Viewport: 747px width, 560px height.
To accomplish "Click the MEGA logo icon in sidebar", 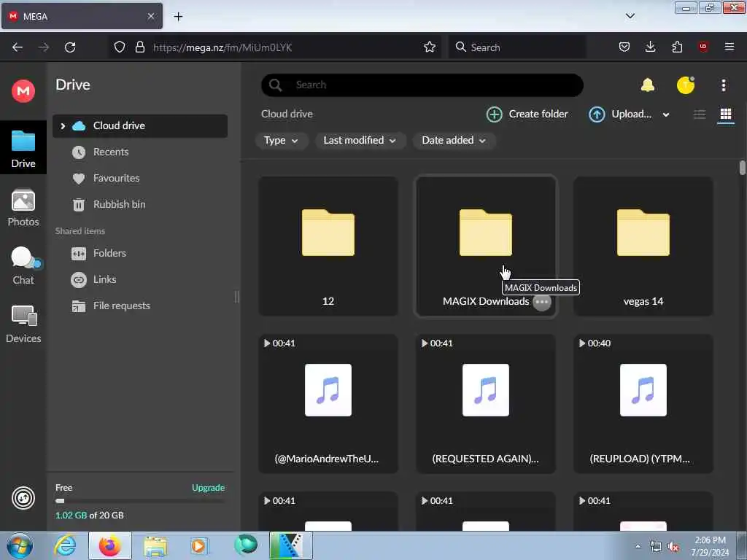I will pyautogui.click(x=23, y=90).
